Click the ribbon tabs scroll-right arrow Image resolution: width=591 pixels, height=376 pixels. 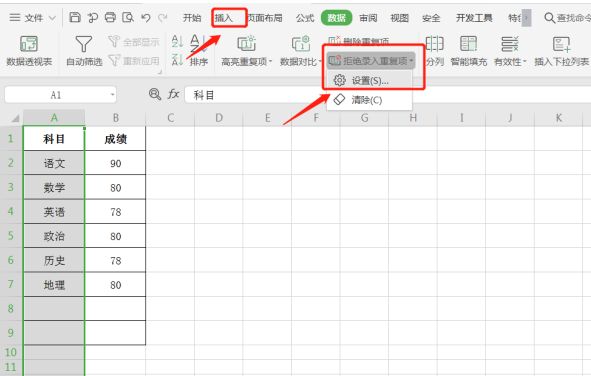click(x=527, y=18)
